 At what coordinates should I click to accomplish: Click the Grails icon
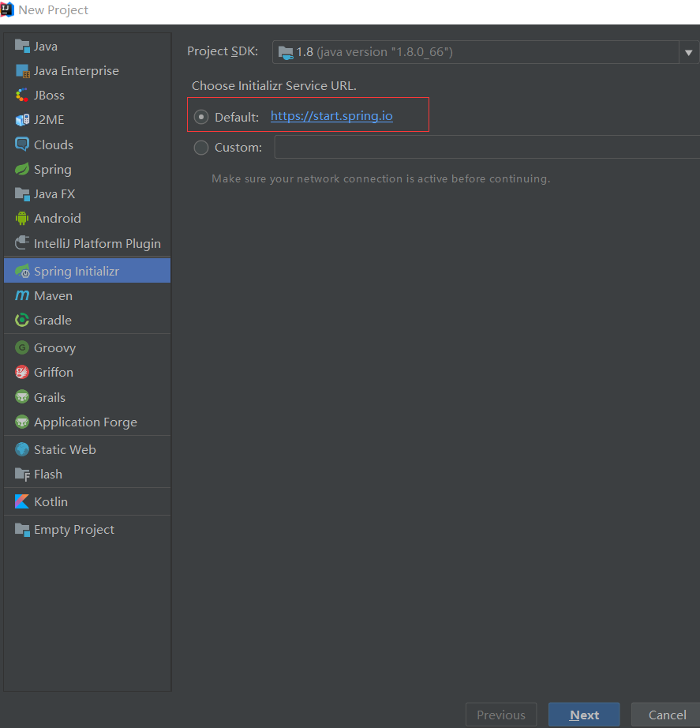point(22,397)
